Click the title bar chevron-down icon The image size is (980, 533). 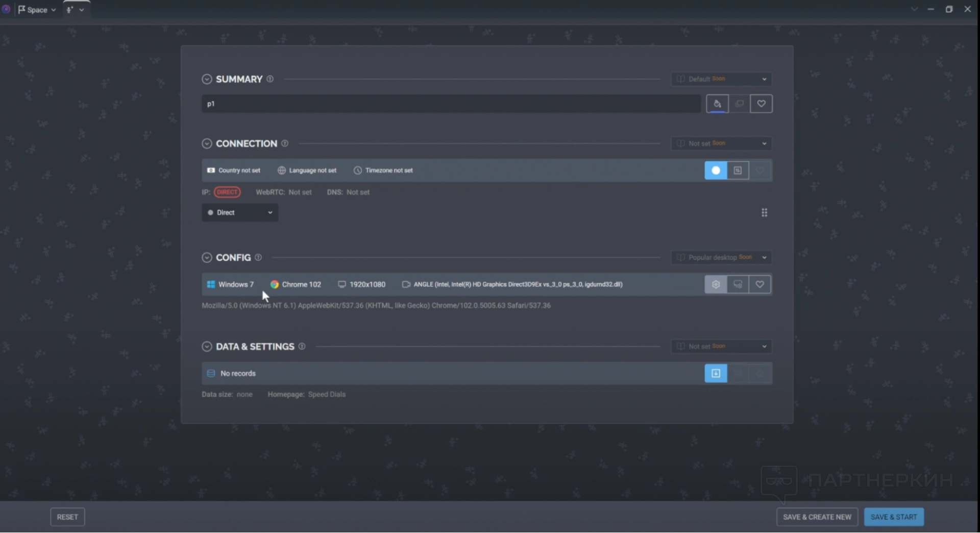914,9
